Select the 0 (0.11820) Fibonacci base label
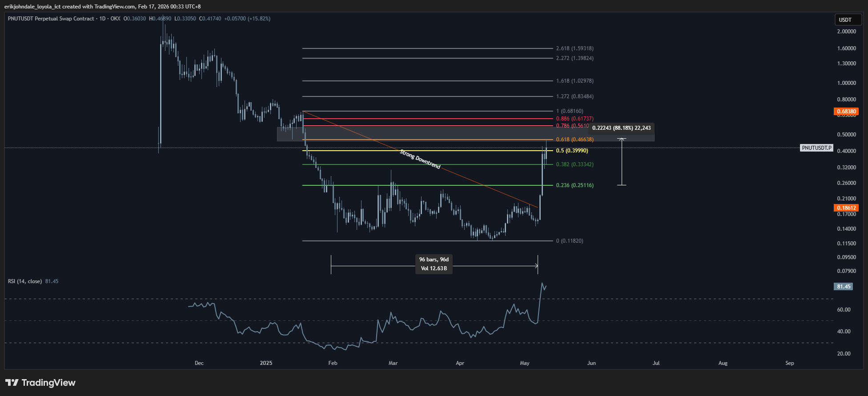The image size is (868, 396). [570, 241]
